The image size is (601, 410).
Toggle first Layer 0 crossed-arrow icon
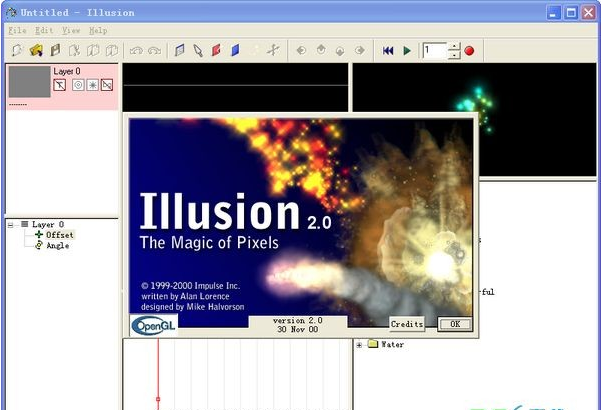59,85
